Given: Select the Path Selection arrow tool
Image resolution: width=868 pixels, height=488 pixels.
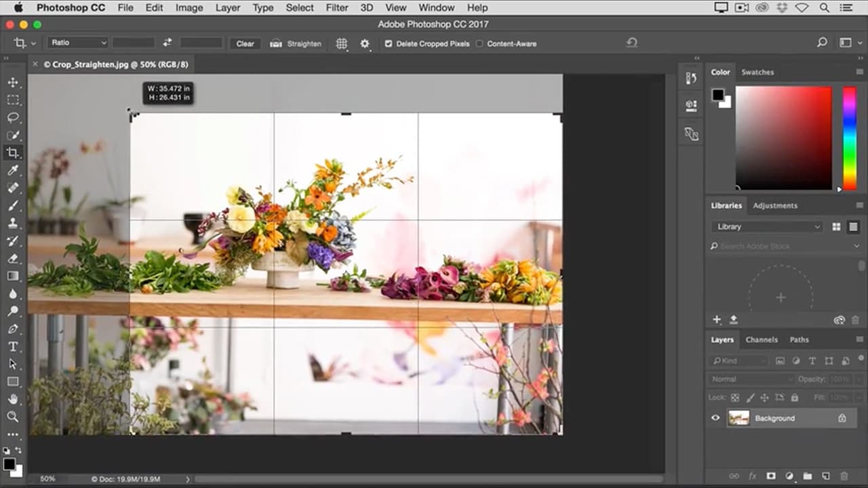Looking at the screenshot, I should point(13,364).
